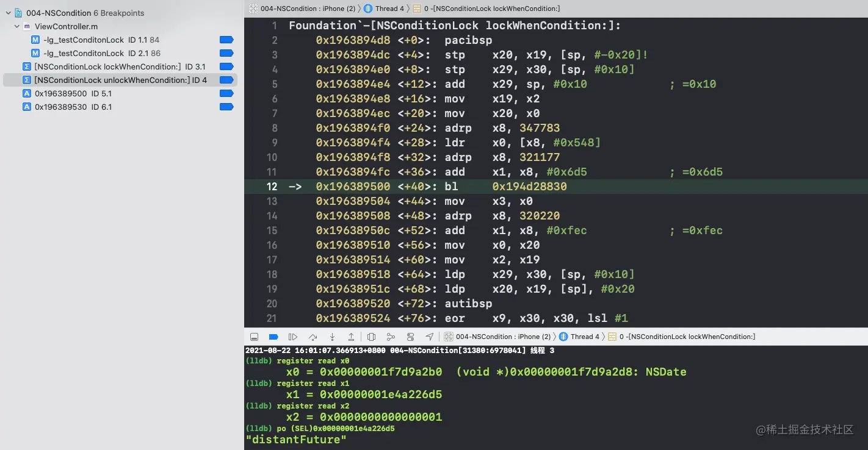
Task: Click 004-NSCondition project icon
Action: [18, 13]
